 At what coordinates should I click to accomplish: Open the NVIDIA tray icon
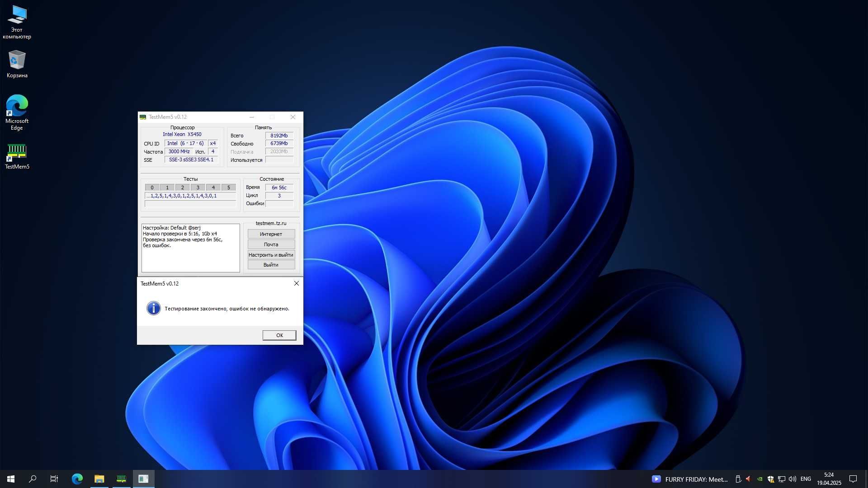pyautogui.click(x=760, y=479)
